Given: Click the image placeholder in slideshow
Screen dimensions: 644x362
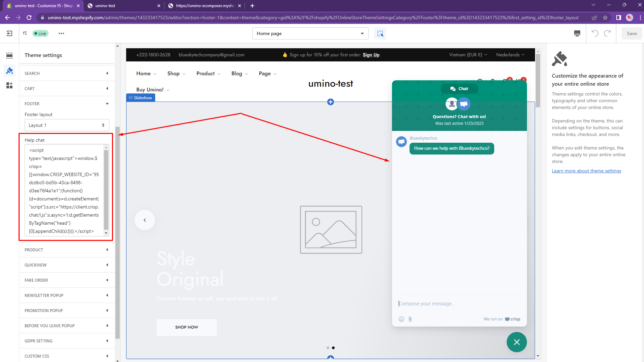Looking at the screenshot, I should (331, 230).
